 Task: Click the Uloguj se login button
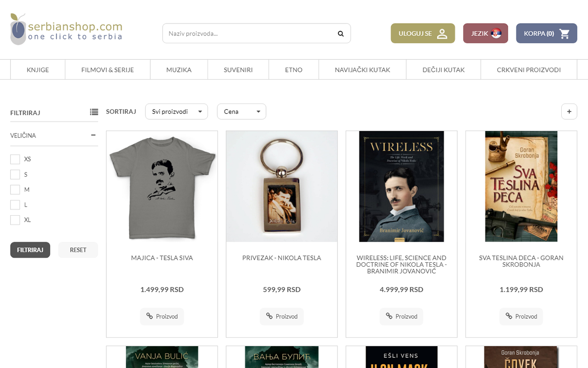(x=423, y=34)
